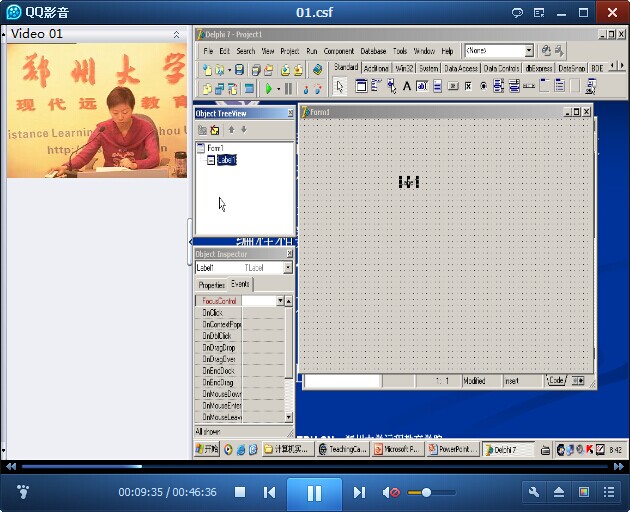
Task: Expand the <None> desktop combo box
Action: [529, 51]
